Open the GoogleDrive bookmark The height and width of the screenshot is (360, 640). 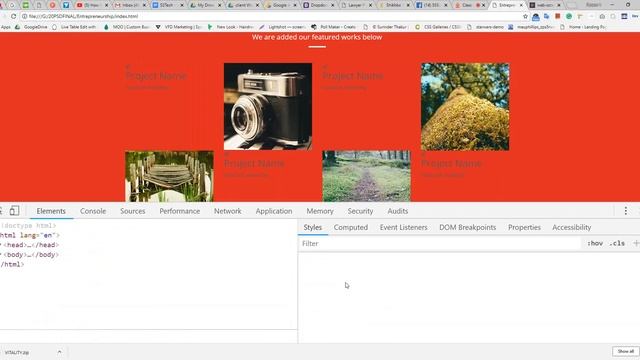click(31, 27)
